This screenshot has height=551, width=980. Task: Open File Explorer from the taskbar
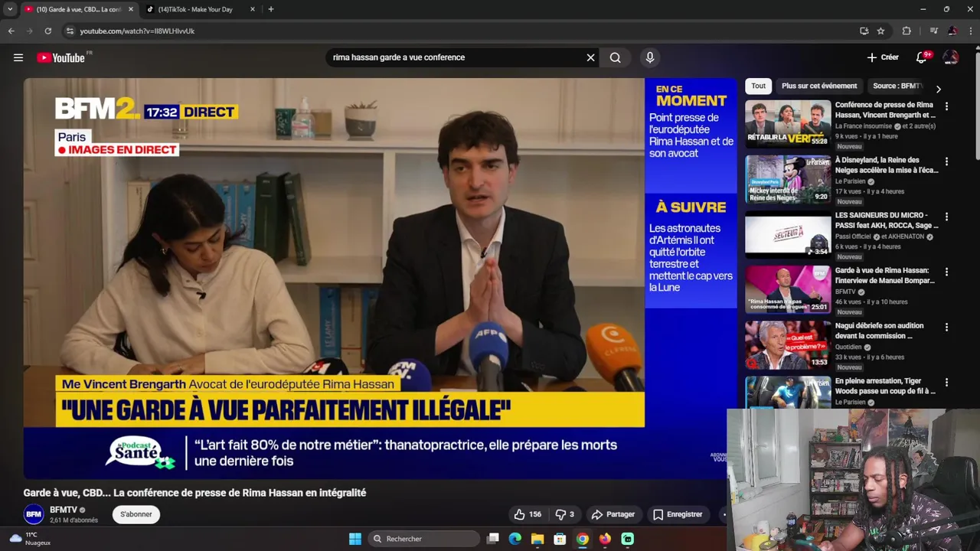pos(537,539)
